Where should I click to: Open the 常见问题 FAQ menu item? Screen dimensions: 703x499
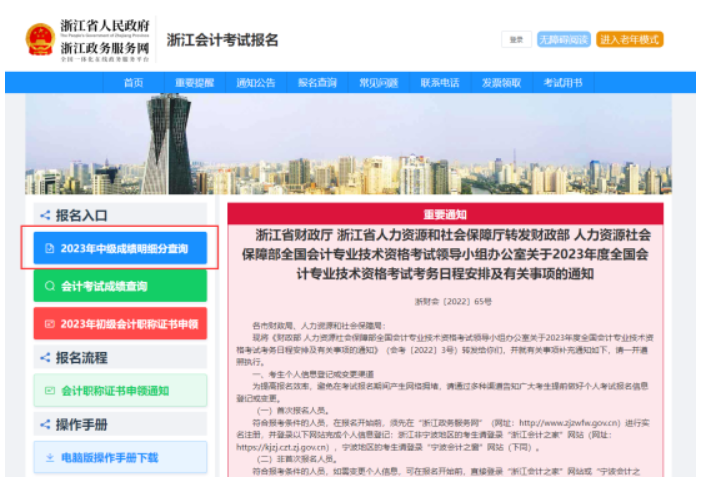[x=378, y=83]
